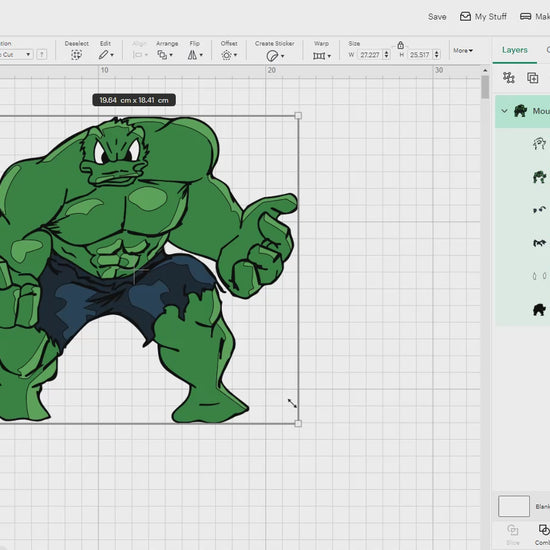This screenshot has width=550, height=550.
Task: Select the faint eye-whites layer thumbnail
Action: pos(539,276)
